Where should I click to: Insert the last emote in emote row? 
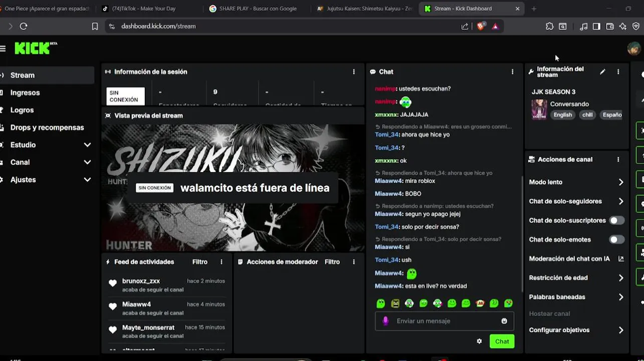(508, 303)
